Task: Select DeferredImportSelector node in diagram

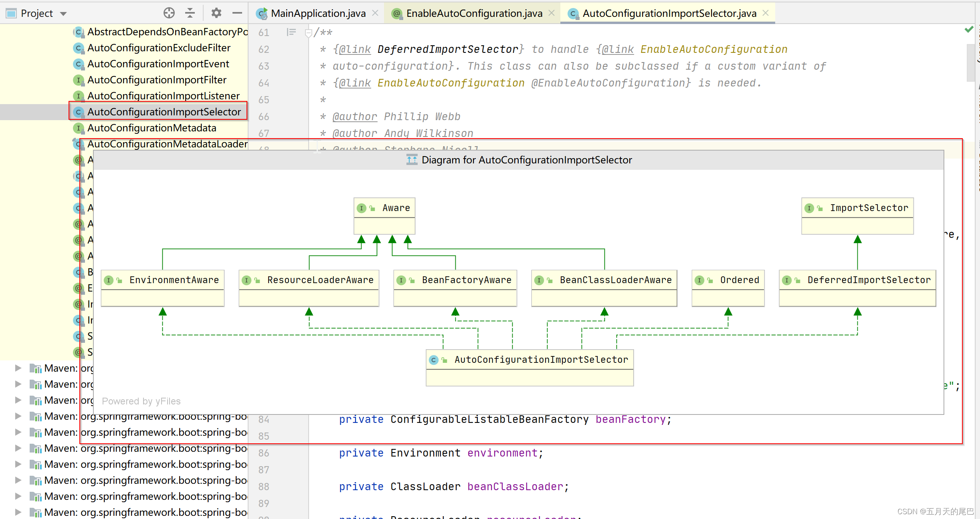Action: [857, 288]
